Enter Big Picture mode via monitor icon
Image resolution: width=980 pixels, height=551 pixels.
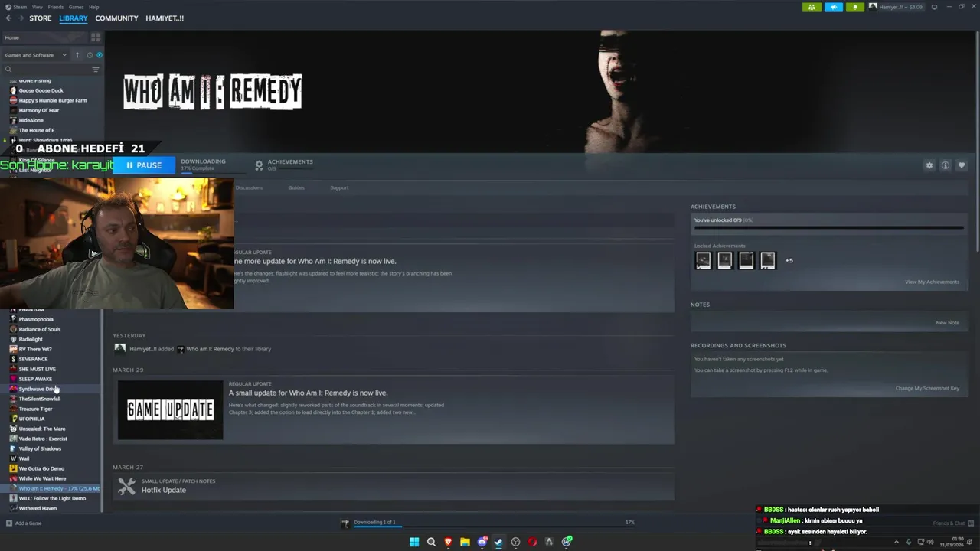pos(934,7)
